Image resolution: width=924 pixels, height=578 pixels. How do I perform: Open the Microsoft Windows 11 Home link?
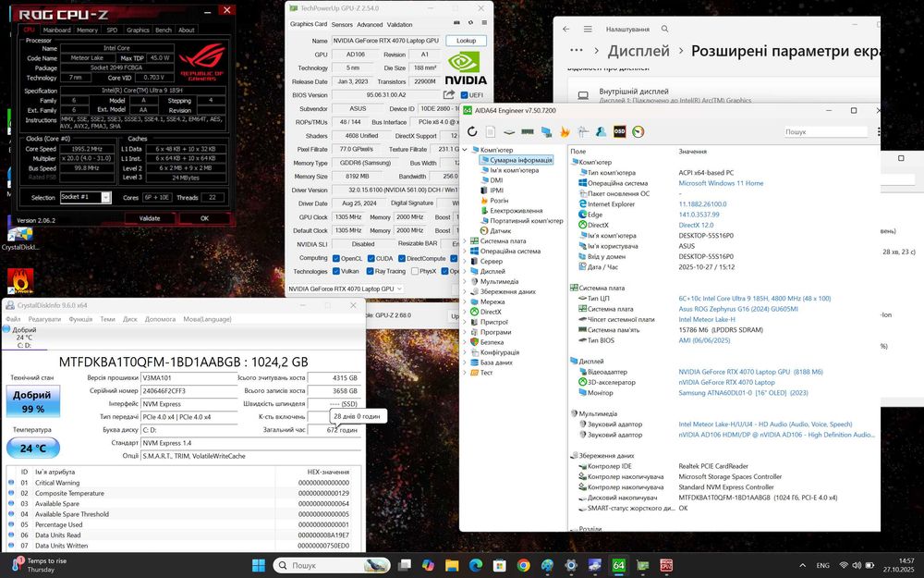point(721,183)
